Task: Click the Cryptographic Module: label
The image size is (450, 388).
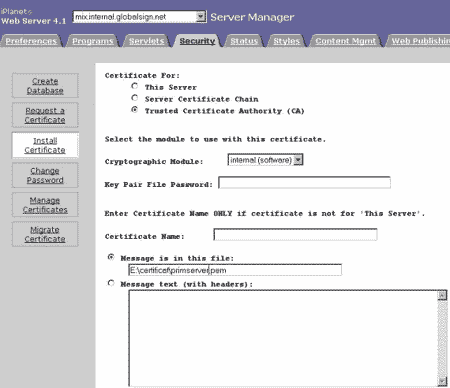Action: point(154,162)
